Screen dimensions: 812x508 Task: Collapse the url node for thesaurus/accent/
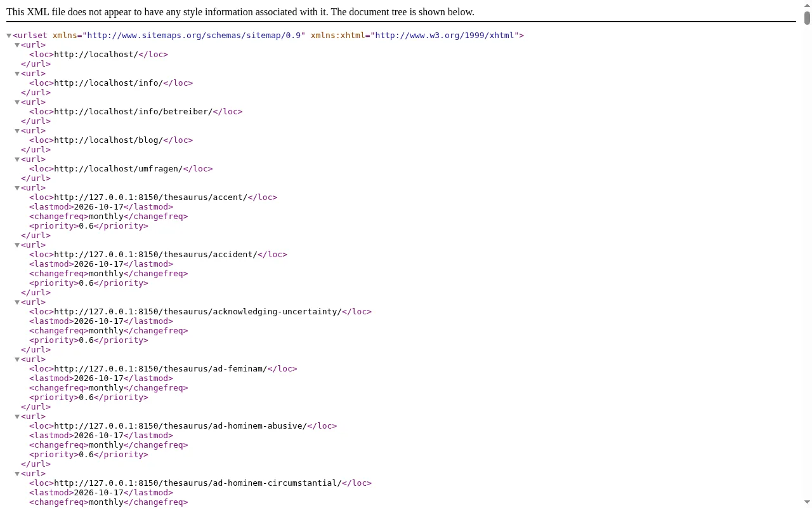click(17, 188)
